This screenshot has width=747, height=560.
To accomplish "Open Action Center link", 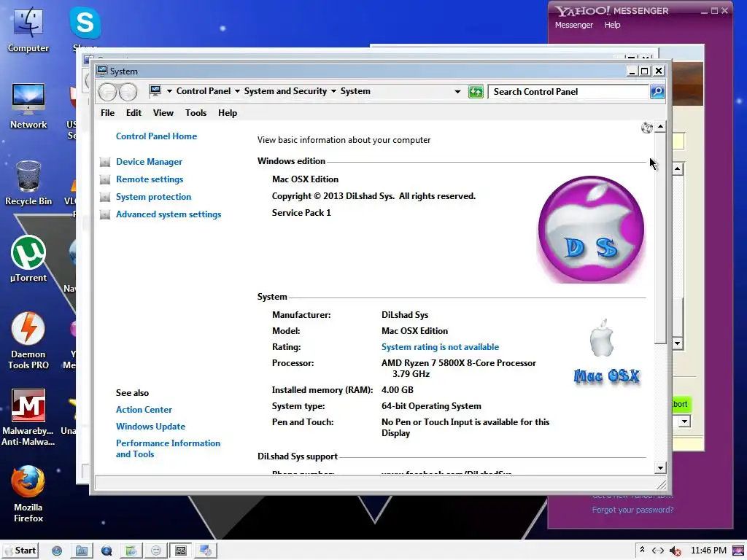I will (x=144, y=410).
